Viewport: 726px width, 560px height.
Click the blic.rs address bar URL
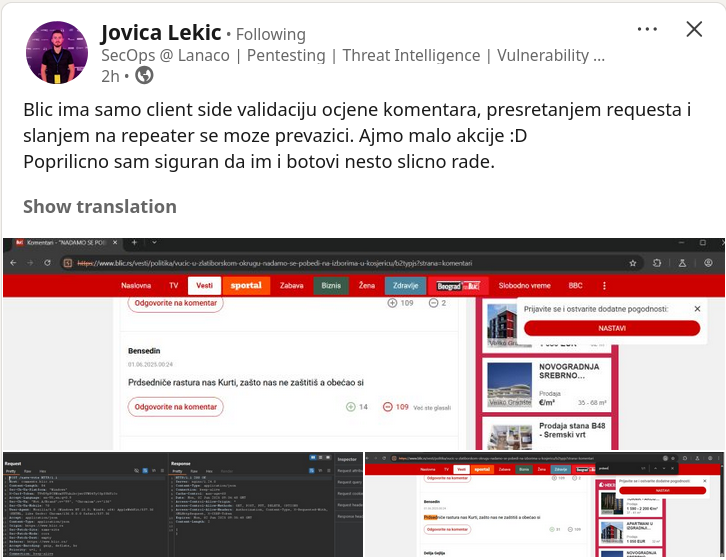pyautogui.click(x=275, y=263)
